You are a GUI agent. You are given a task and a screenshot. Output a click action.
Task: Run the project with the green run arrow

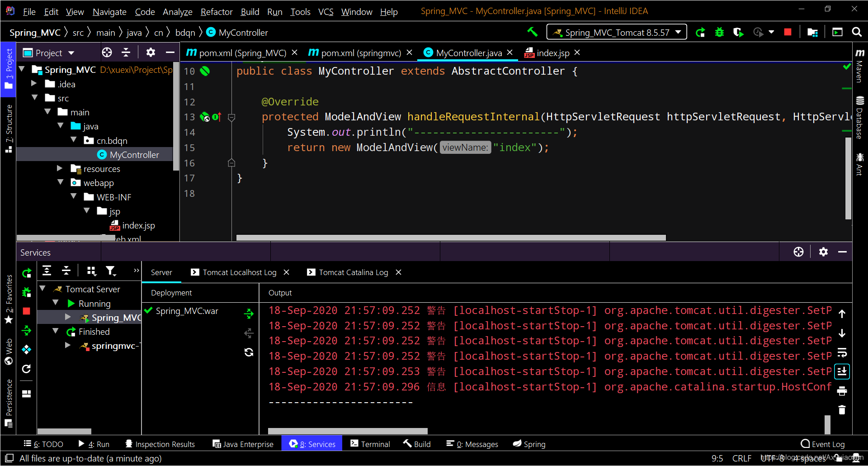pos(700,32)
